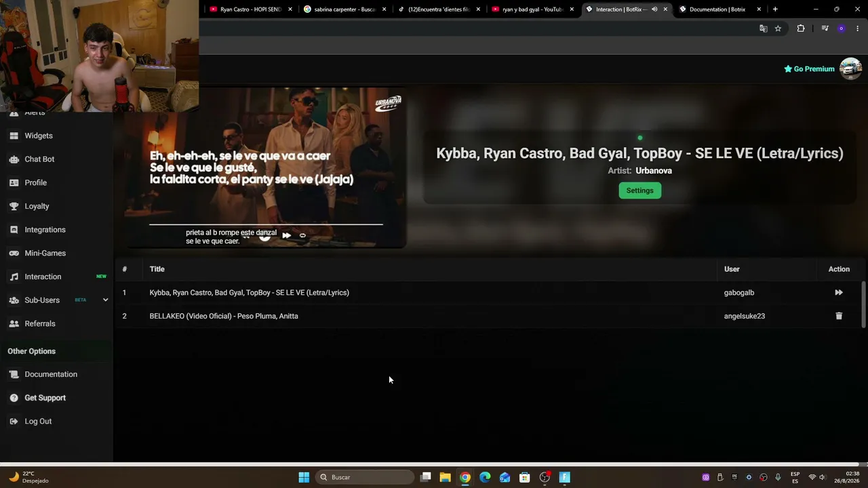
Task: Open the Widgets sidebar section
Action: coord(38,136)
